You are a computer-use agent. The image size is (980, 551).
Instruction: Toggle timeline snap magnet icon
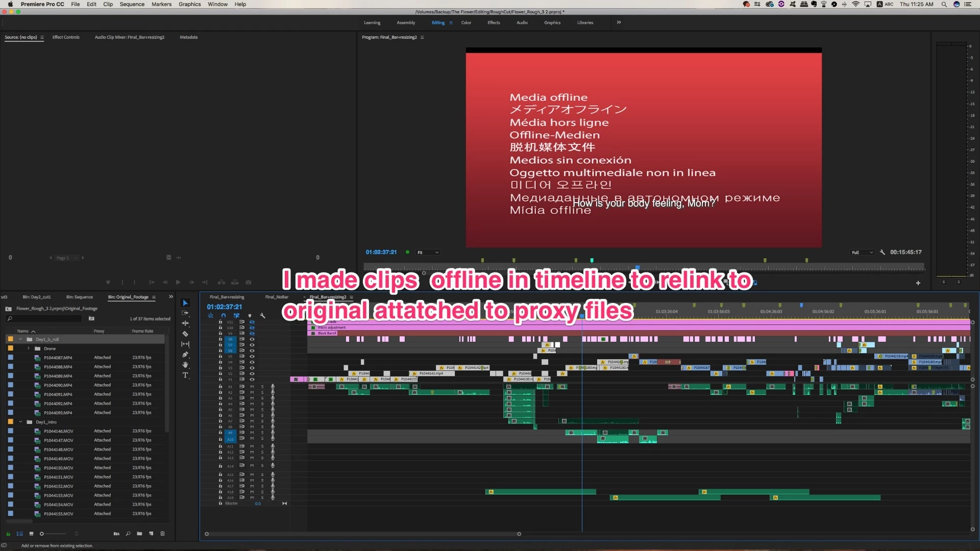[223, 316]
